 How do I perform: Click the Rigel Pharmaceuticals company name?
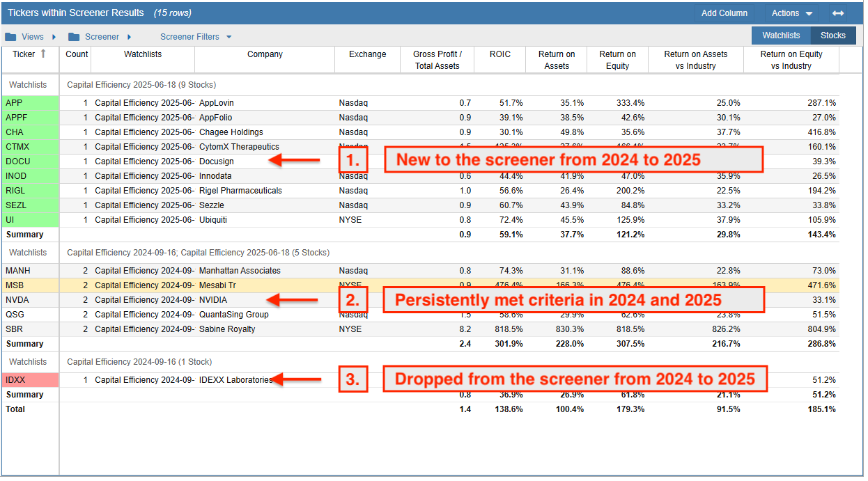241,191
